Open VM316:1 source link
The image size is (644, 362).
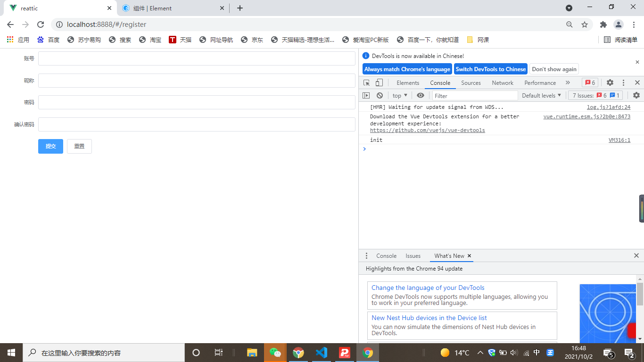click(x=619, y=140)
